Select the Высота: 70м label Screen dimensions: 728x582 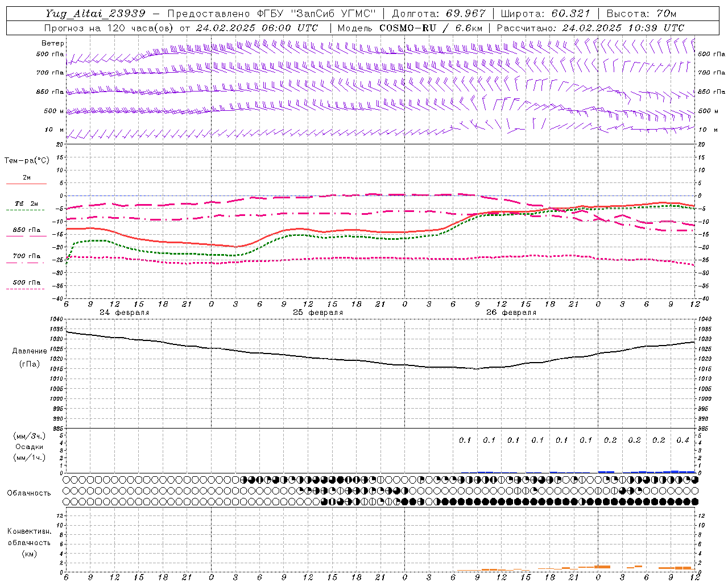click(641, 13)
